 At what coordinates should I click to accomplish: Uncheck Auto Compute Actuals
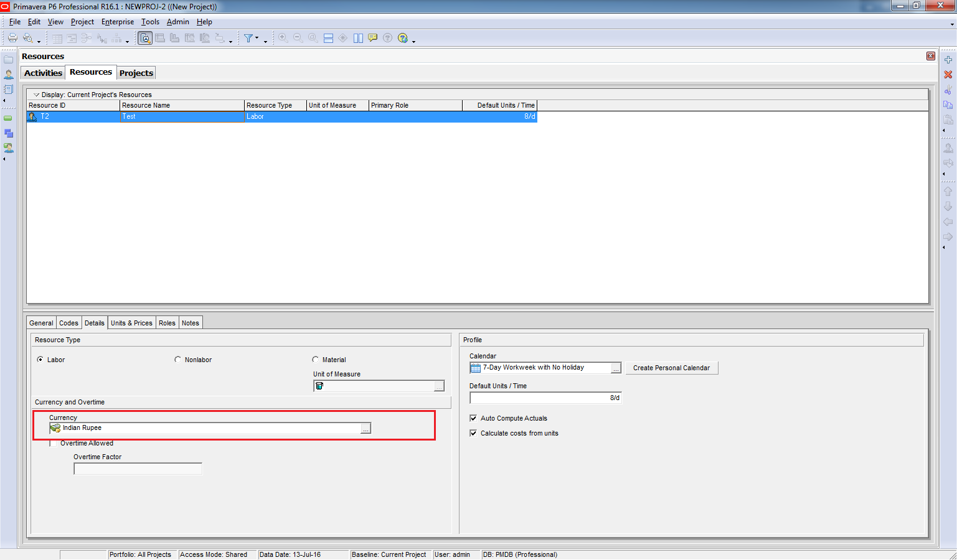(473, 418)
